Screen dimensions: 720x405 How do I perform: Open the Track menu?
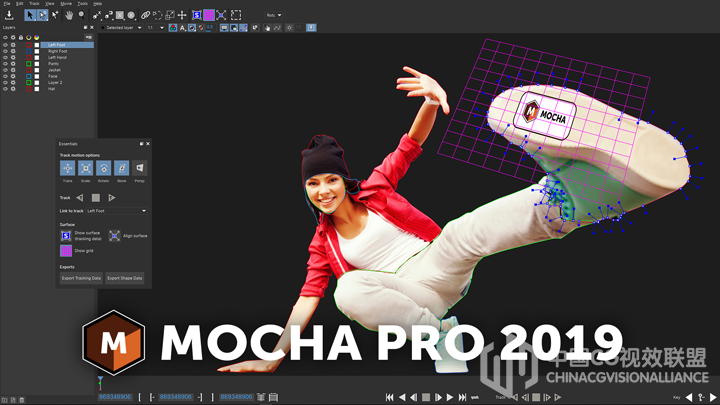coord(34,3)
